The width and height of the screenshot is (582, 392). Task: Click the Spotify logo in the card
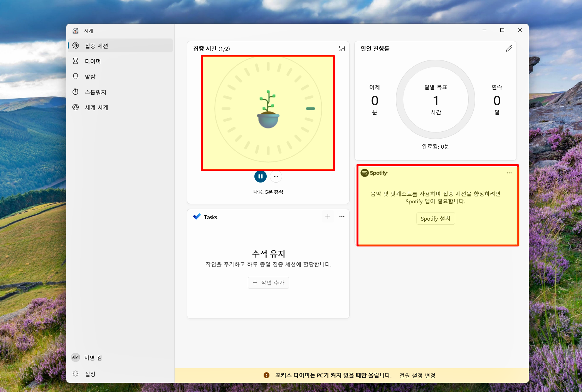click(374, 173)
